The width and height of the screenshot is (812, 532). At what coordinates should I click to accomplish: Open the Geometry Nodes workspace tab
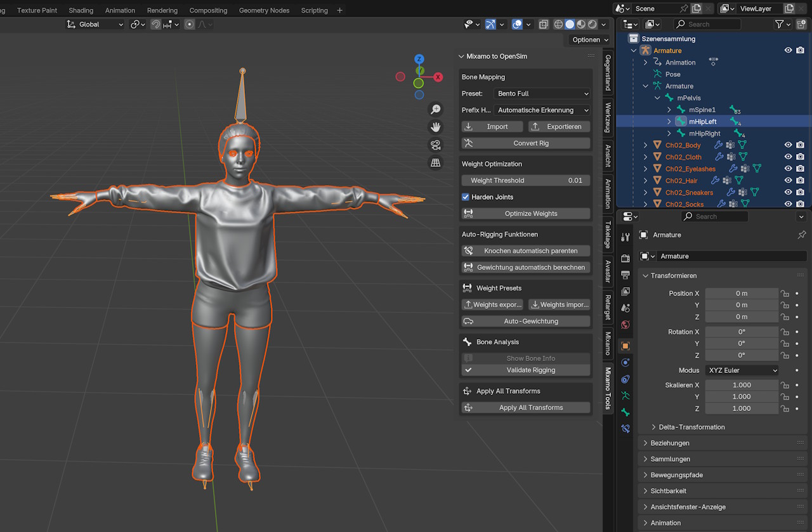click(264, 10)
